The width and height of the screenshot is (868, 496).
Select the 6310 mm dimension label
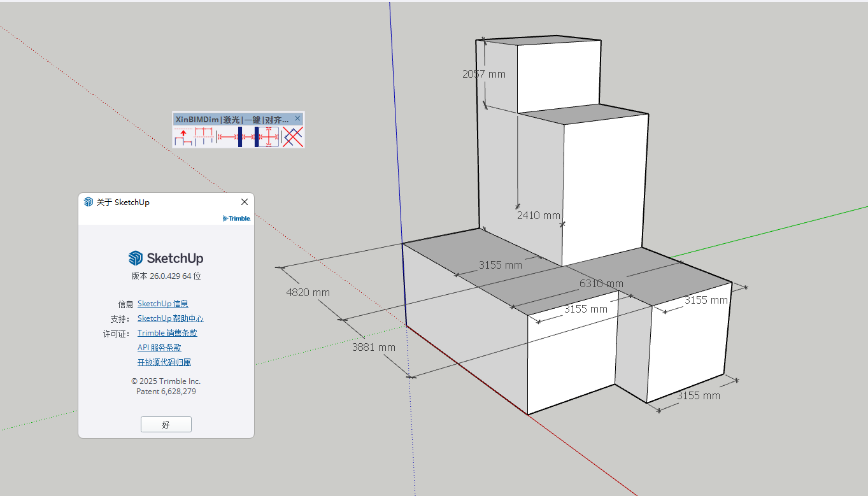601,283
